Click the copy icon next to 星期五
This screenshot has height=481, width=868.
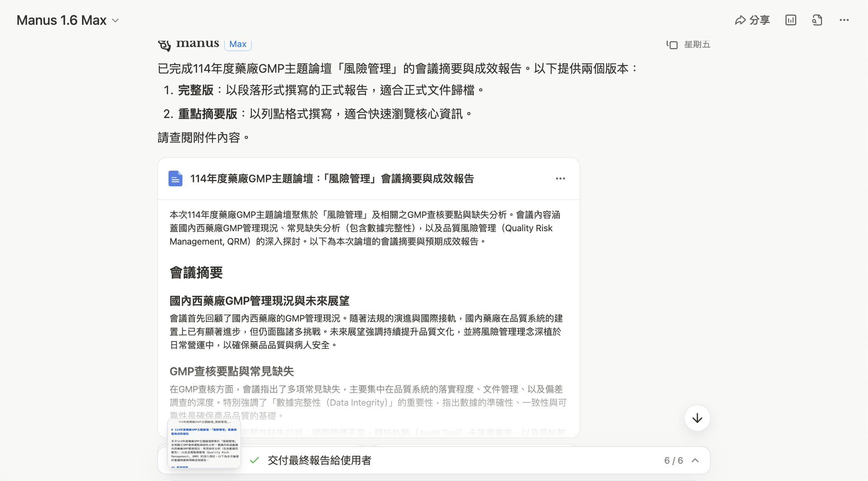coord(672,44)
